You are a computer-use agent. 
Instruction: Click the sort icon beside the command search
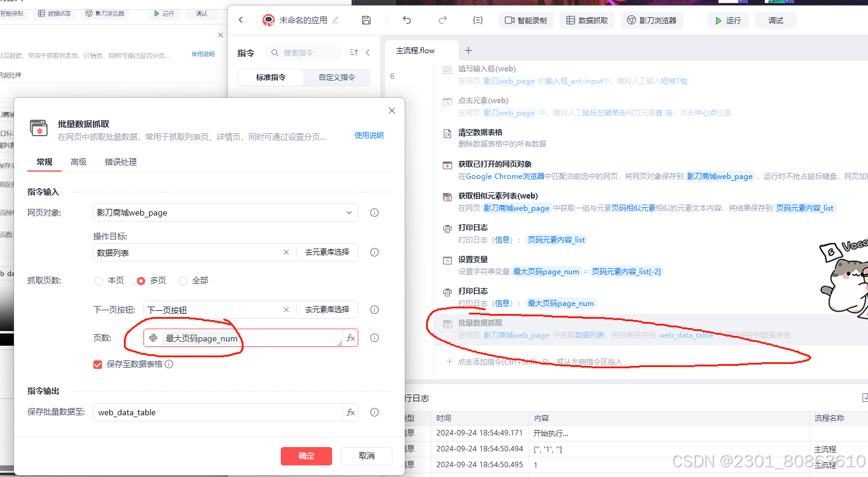(354, 53)
